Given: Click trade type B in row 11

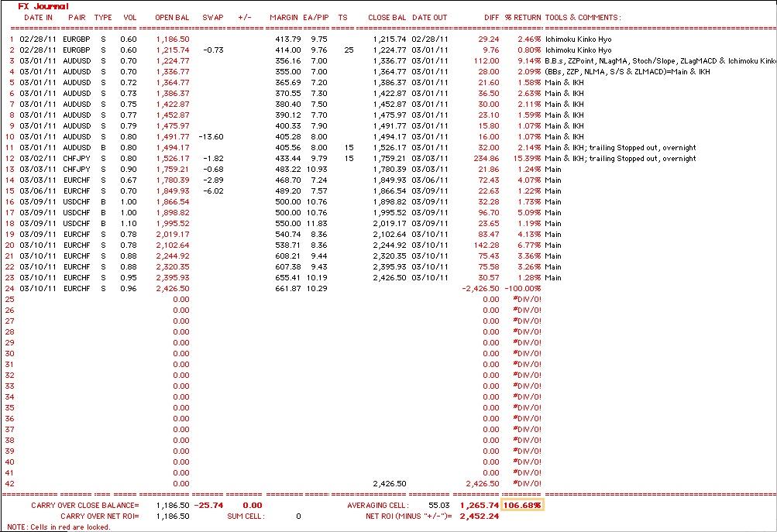Looking at the screenshot, I should click(x=103, y=148).
